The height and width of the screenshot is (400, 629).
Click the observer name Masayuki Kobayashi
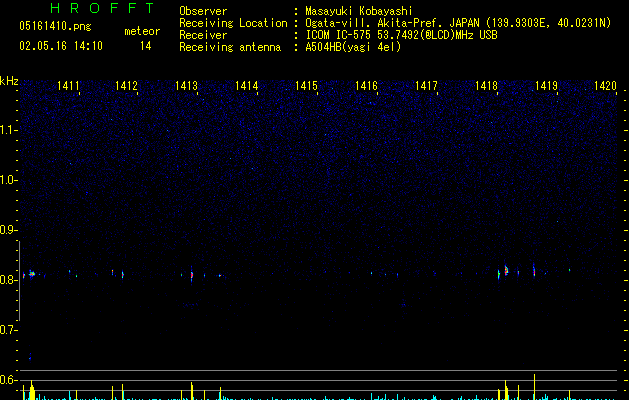coord(359,11)
